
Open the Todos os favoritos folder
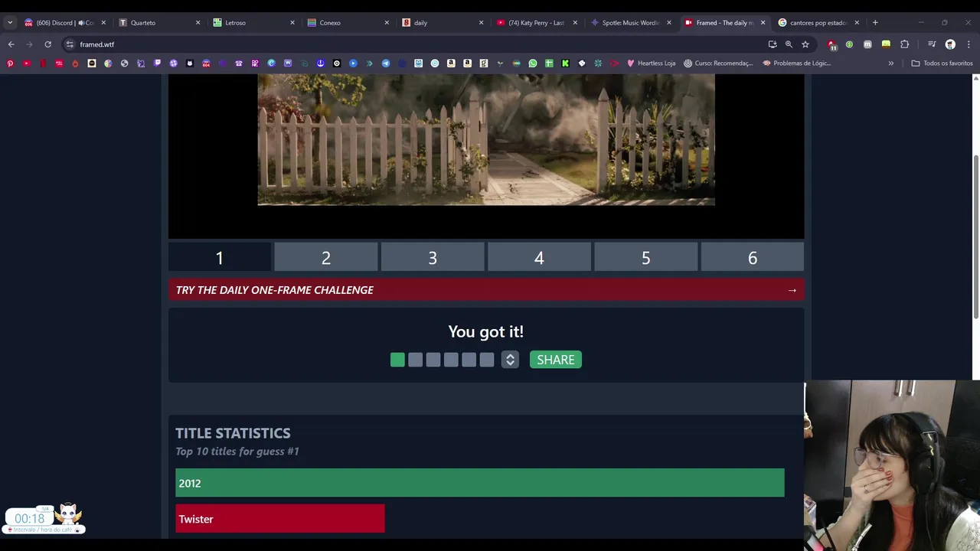click(x=942, y=64)
